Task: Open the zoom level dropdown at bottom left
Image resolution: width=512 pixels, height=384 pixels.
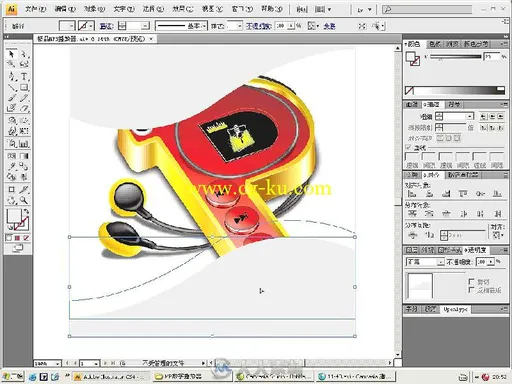Action: pos(57,364)
